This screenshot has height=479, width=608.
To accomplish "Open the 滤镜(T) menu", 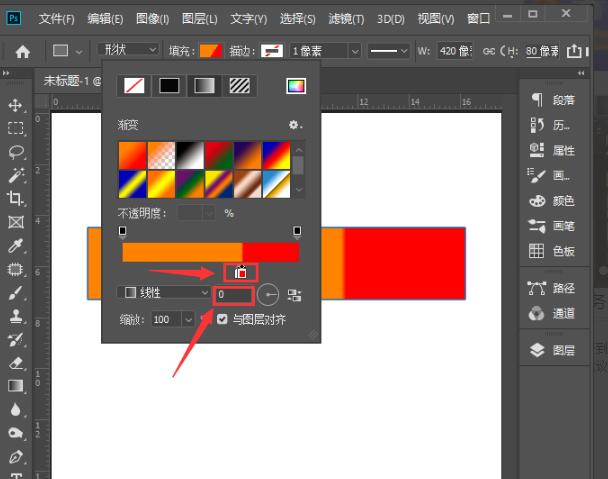I will click(x=346, y=19).
